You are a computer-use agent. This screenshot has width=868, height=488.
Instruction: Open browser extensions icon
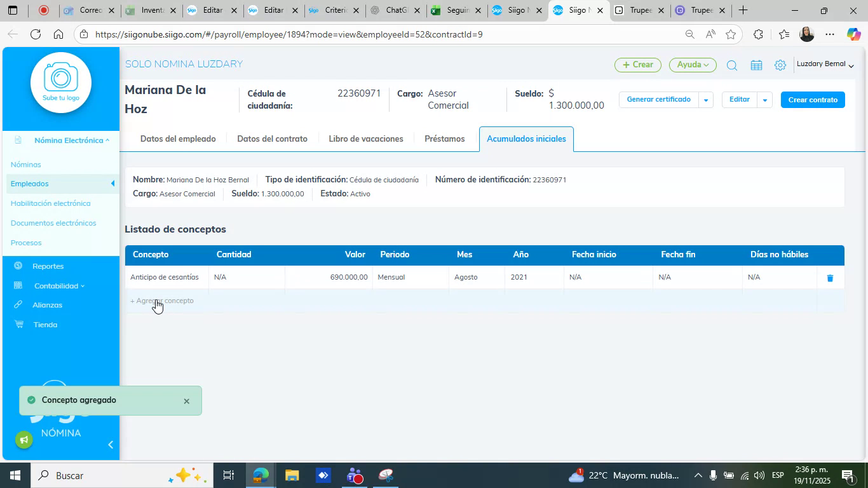758,34
